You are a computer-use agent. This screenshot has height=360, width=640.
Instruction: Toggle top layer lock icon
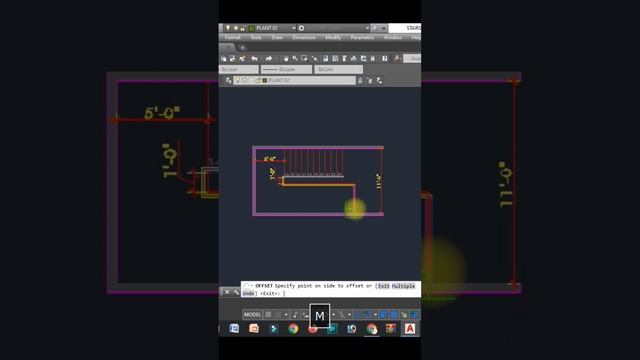pyautogui.click(x=242, y=29)
